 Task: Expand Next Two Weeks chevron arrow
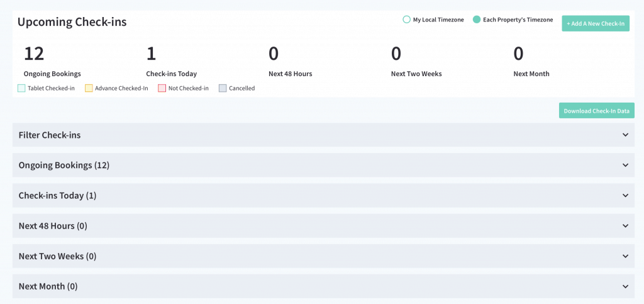[625, 256]
